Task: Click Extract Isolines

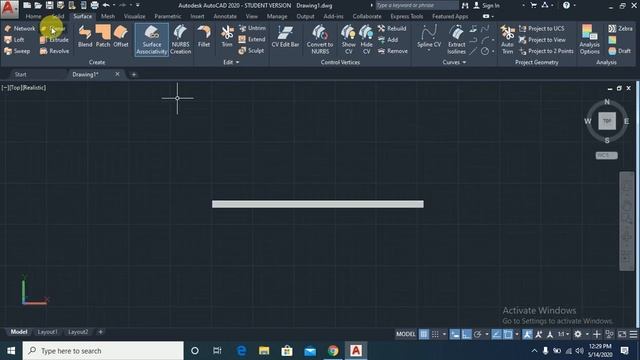Action: coord(456,40)
